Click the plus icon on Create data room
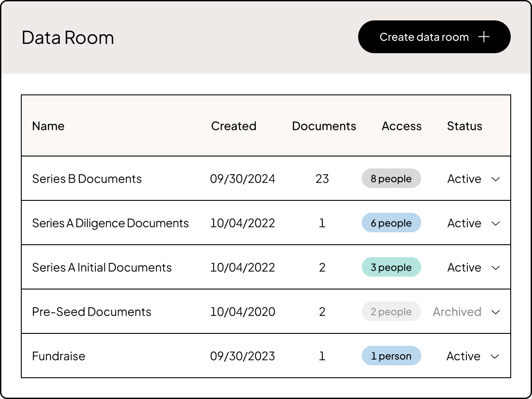 click(x=485, y=37)
